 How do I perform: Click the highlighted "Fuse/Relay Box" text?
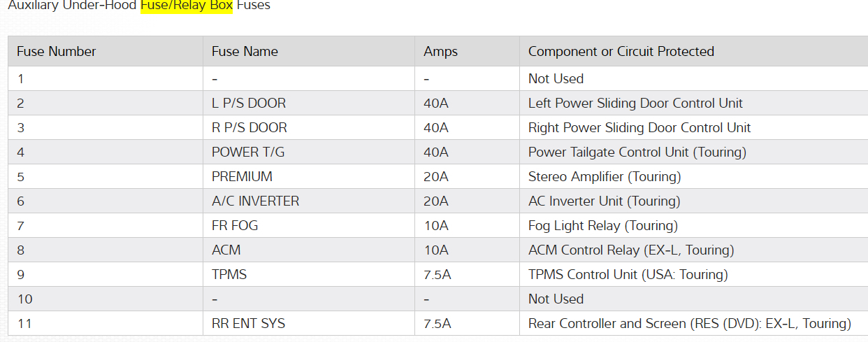click(x=187, y=6)
